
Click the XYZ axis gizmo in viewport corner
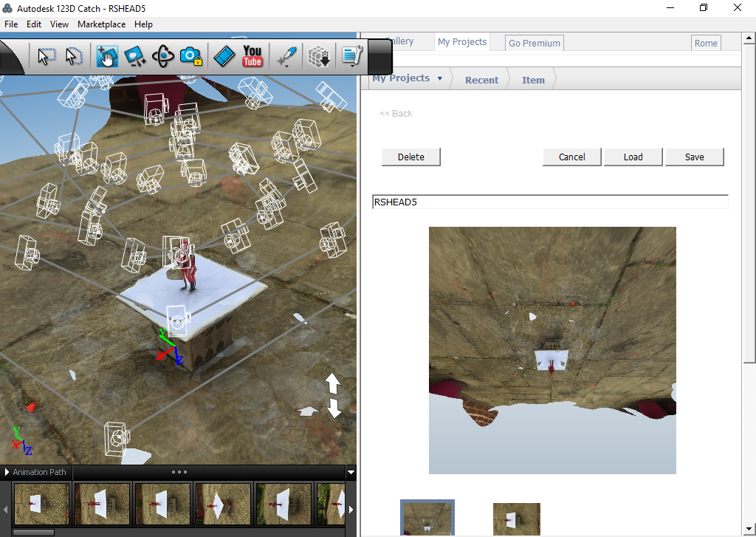[x=21, y=441]
